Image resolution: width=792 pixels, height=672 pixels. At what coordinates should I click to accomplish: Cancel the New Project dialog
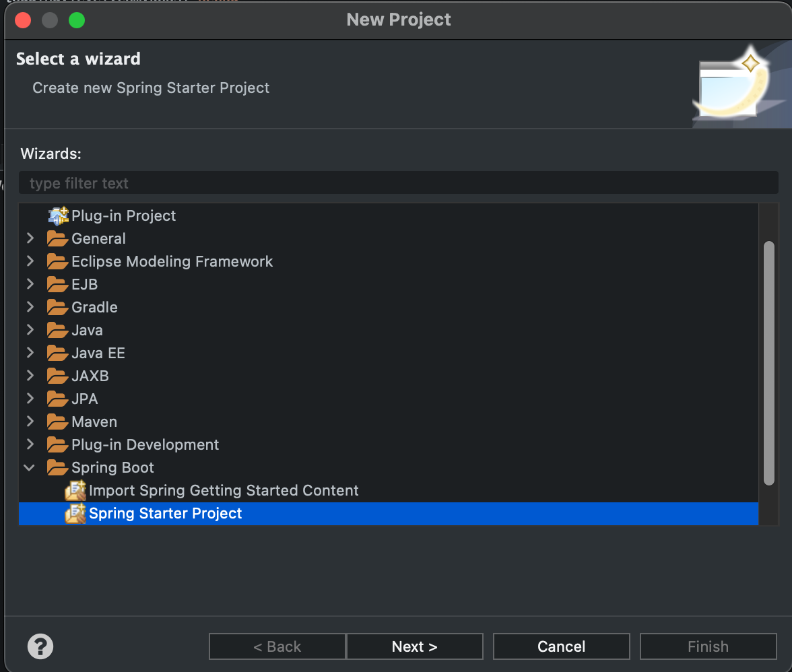pos(561,646)
